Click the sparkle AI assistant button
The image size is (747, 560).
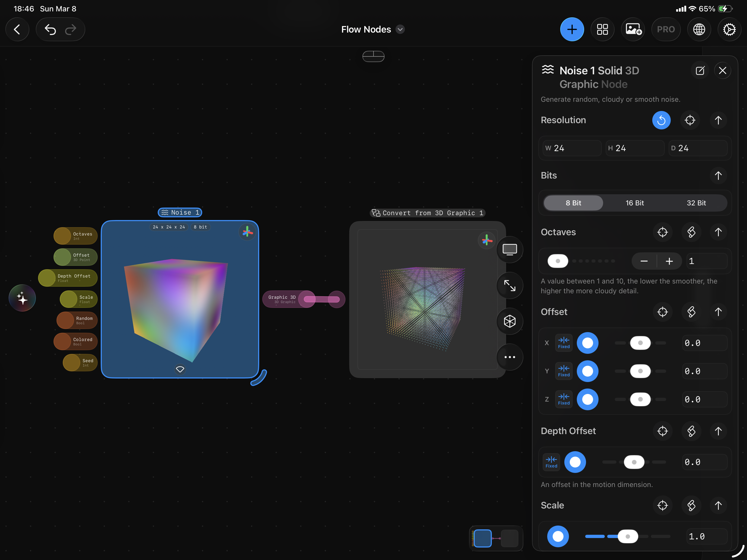(x=22, y=298)
